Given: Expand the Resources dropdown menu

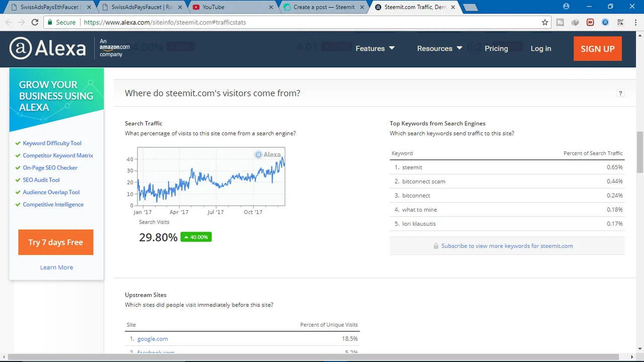Looking at the screenshot, I should click(439, 48).
